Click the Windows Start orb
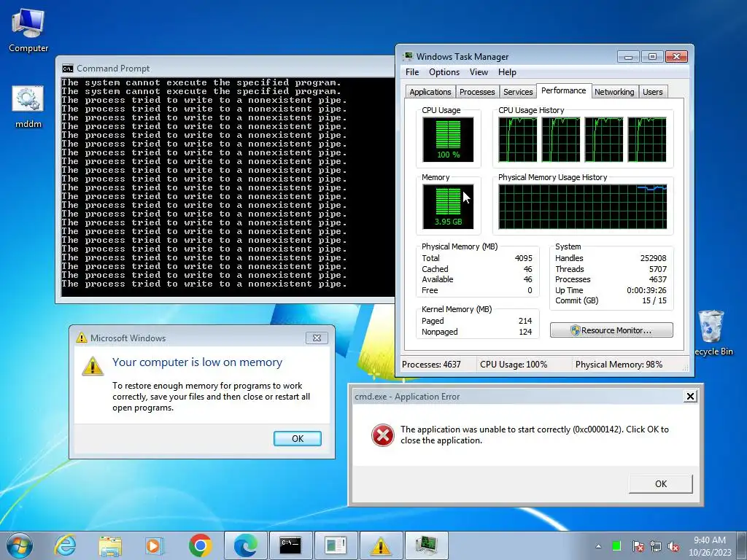The image size is (747, 560). (20, 545)
